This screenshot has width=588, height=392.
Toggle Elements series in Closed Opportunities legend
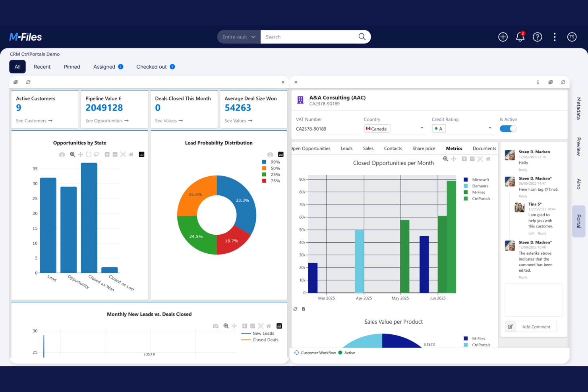pyautogui.click(x=476, y=186)
